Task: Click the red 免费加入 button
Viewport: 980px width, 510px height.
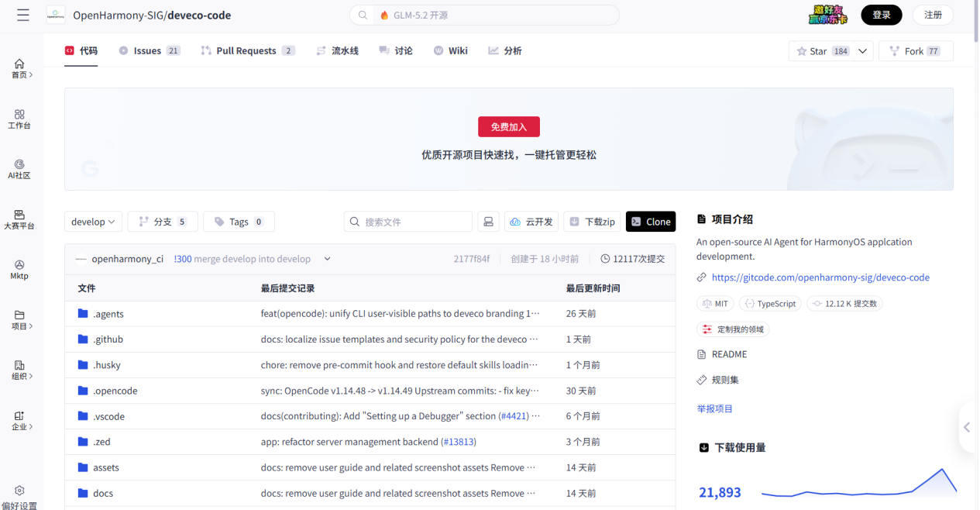Action: (x=509, y=127)
